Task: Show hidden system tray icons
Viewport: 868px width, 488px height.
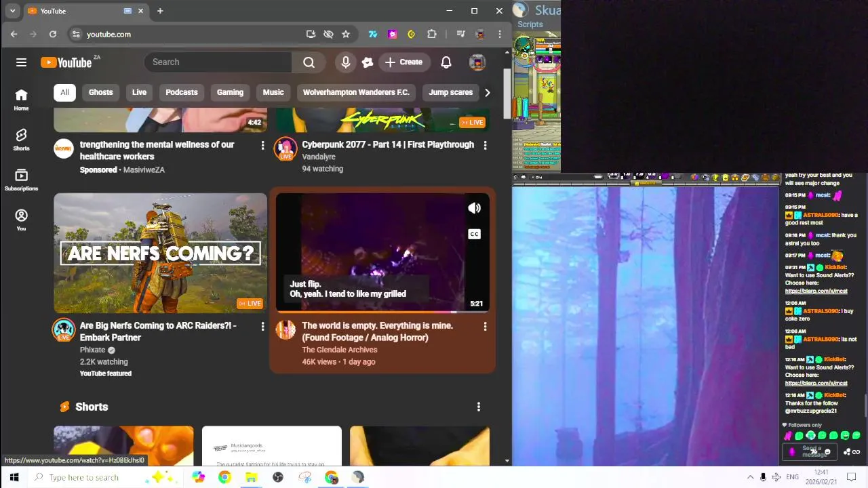Action: [x=750, y=477]
